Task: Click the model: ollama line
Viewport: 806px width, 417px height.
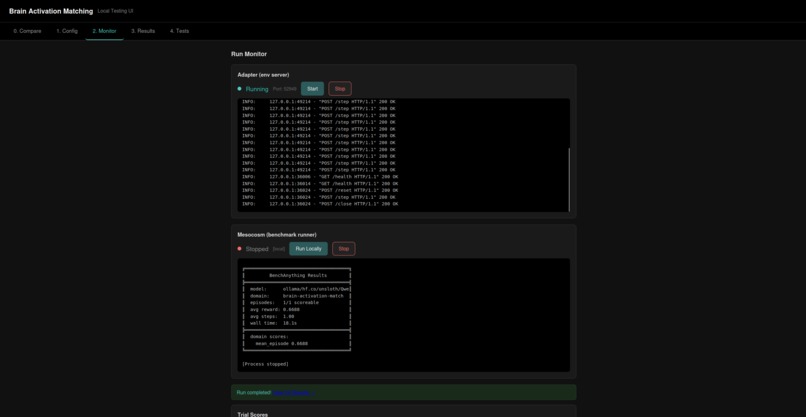Action: tap(300, 289)
